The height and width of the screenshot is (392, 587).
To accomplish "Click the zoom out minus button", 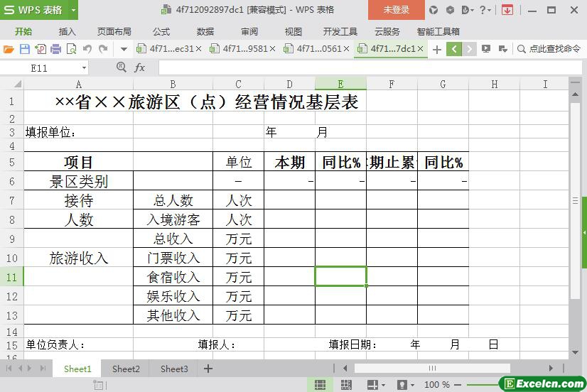I will pos(458,384).
